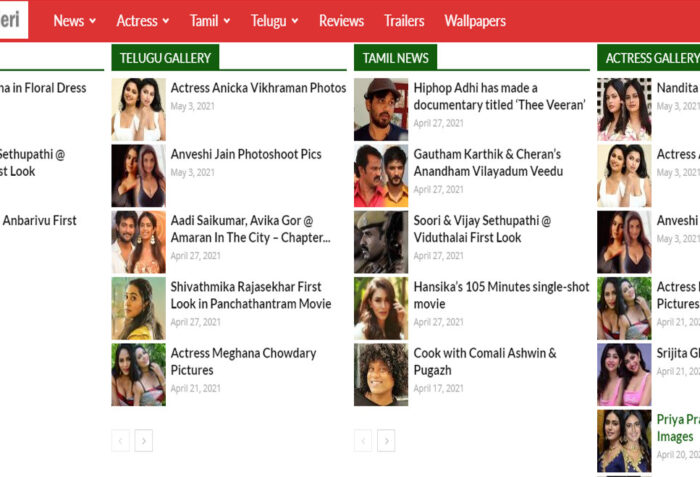Open the Trailers menu item
Screen dimensions: 700x477
(404, 20)
